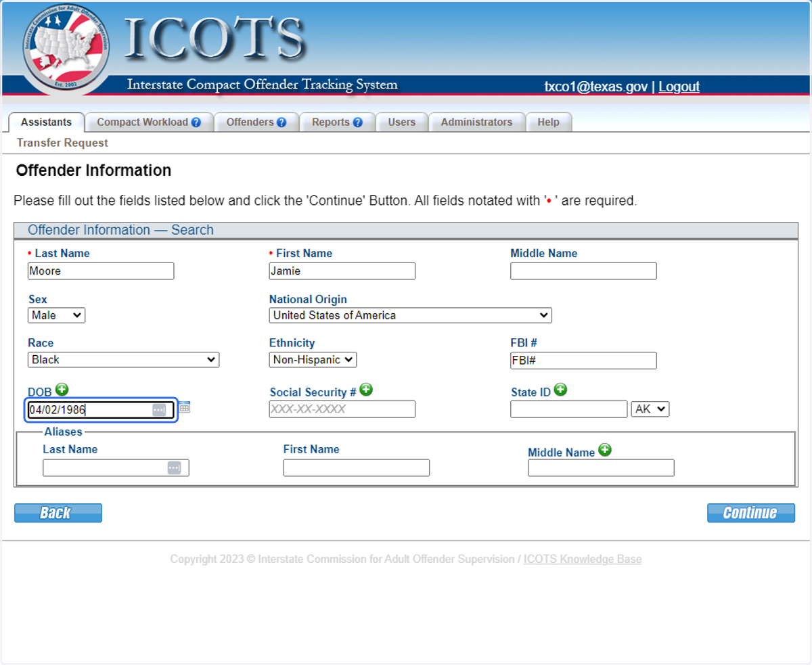Screen dimensions: 812x665
Task: Switch to the Users tab
Action: (402, 122)
